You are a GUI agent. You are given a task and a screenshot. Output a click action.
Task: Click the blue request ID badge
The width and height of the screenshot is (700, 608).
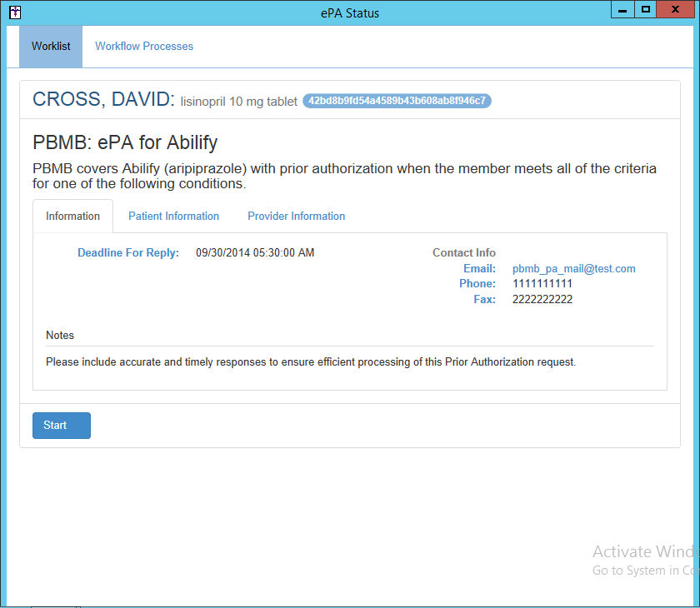tap(397, 101)
